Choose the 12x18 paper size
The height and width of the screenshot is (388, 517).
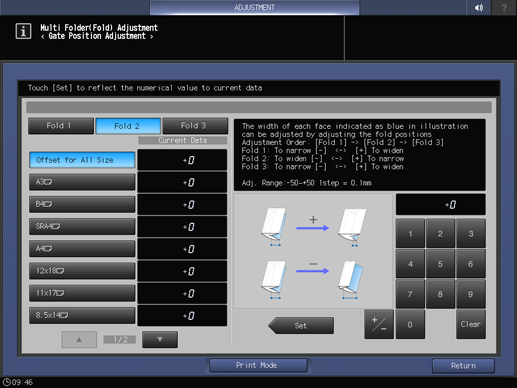click(82, 271)
